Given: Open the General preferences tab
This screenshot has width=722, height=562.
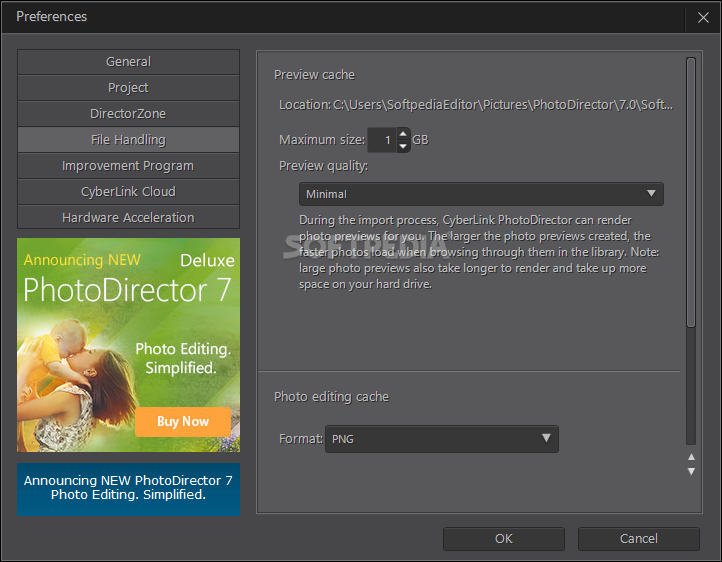Looking at the screenshot, I should pos(128,62).
